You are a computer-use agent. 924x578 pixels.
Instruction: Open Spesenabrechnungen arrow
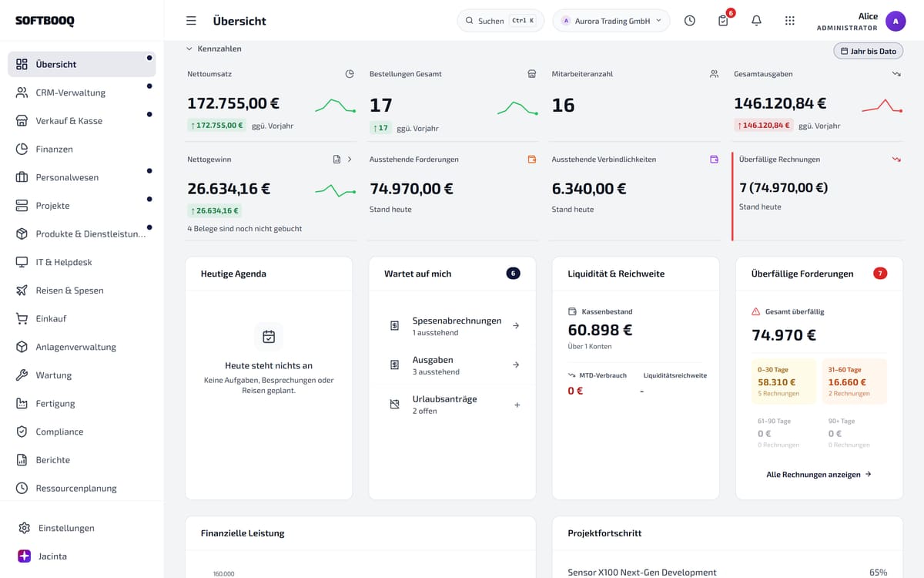click(x=516, y=326)
